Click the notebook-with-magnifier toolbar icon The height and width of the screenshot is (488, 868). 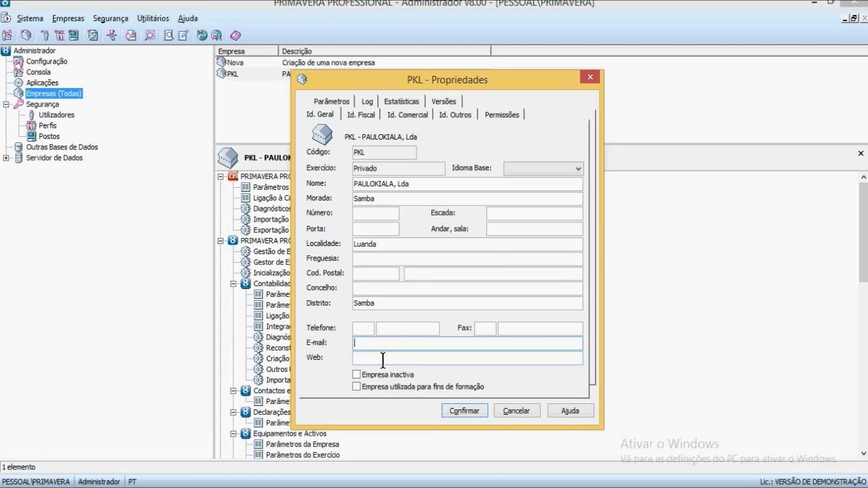[169, 35]
